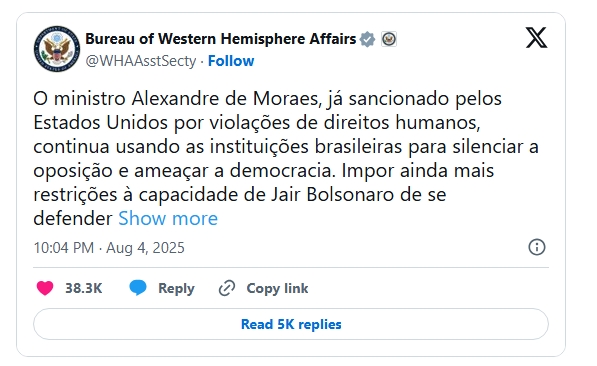Click the 10:04 PM Aug 4, 2025 timestamp
Screen dimensions: 597x366
pos(109,248)
